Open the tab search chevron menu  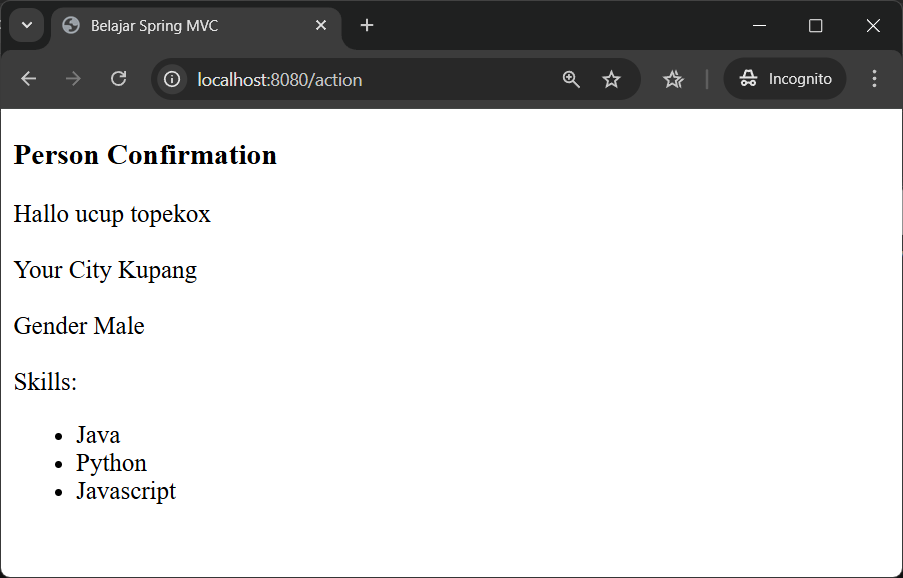pos(26,26)
